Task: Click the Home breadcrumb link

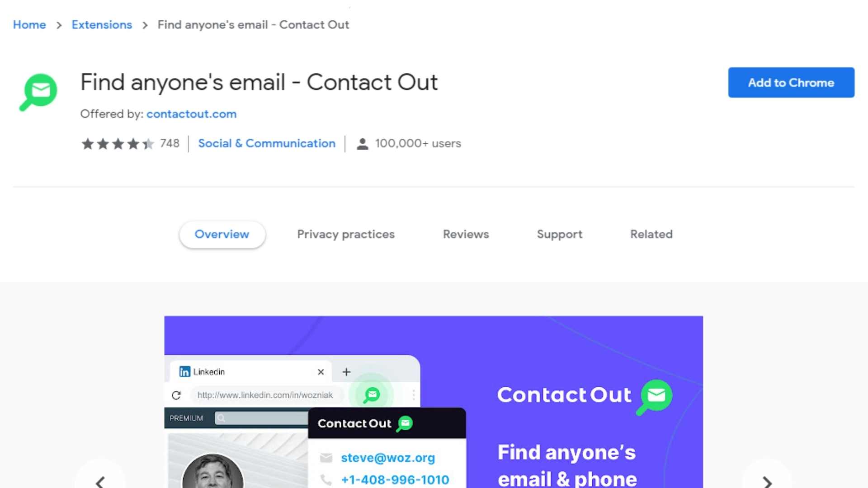Action: (x=30, y=24)
